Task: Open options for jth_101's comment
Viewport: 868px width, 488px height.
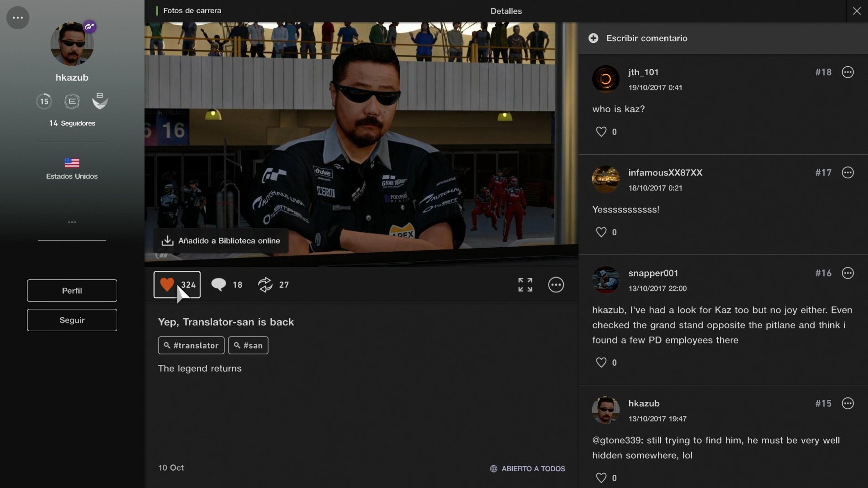Action: point(848,72)
